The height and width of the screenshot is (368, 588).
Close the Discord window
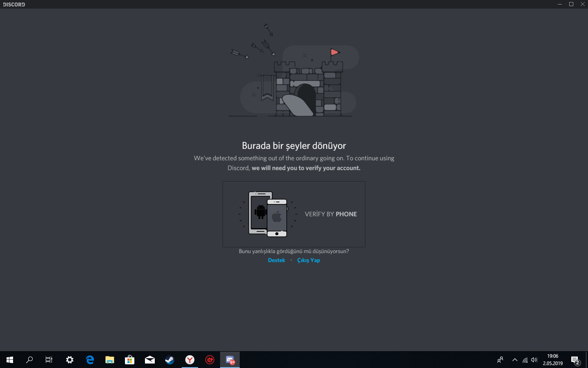pyautogui.click(x=583, y=4)
